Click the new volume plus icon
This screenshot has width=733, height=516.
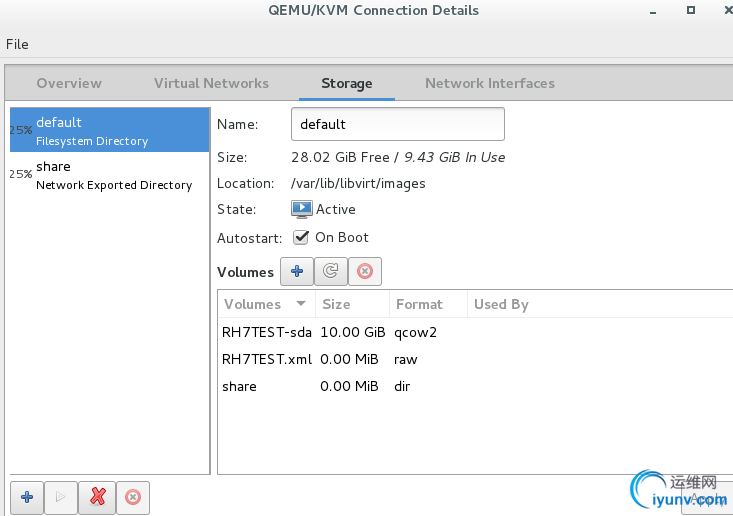(297, 271)
